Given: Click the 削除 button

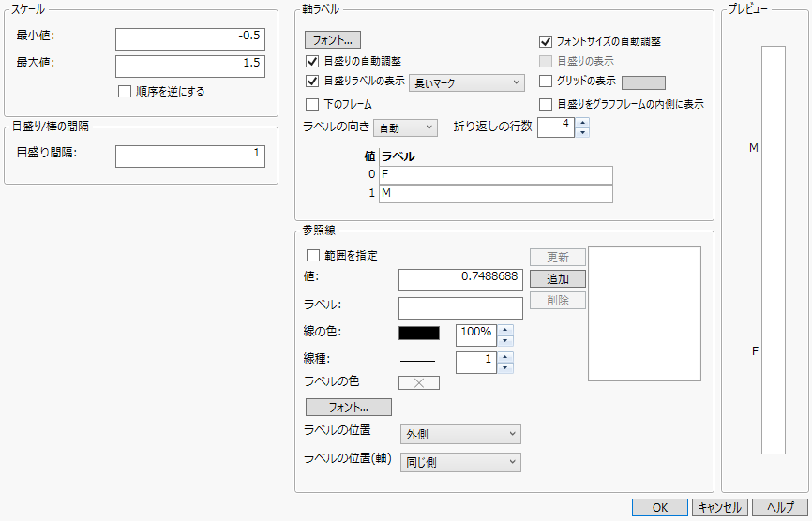Looking at the screenshot, I should [558, 301].
